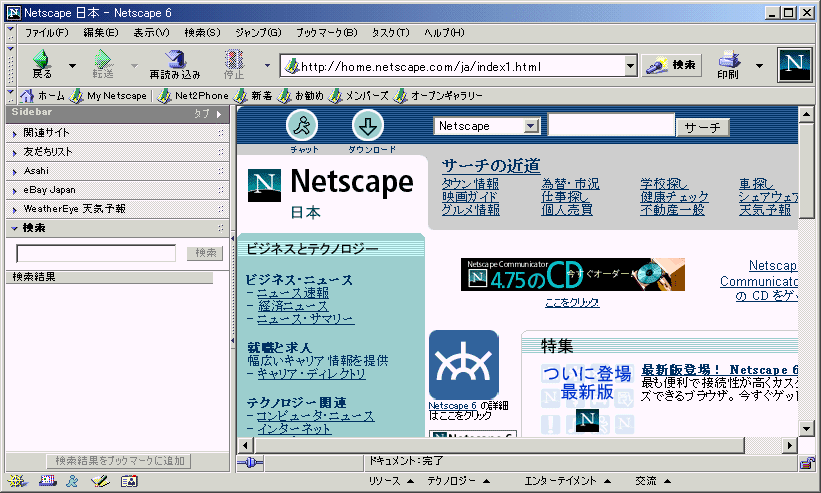Screen dimensions: 821x493
Task: Click the Navigator icon in the taskbar
Action: [x=17, y=481]
